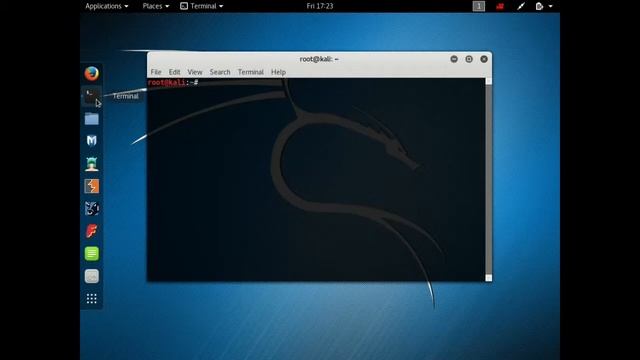Image resolution: width=640 pixels, height=360 pixels.
Task: Open the File menu in terminal
Action: point(156,72)
